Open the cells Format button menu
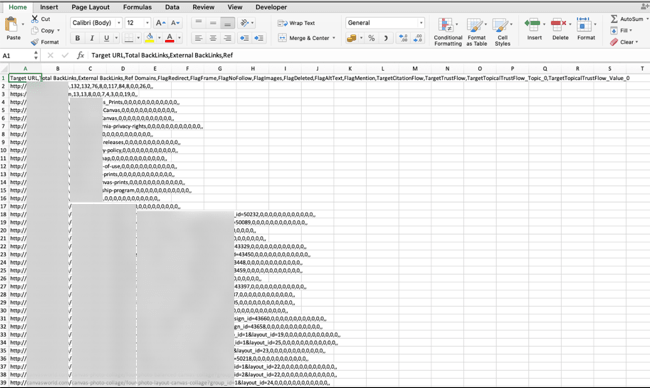The image size is (650, 388). click(x=586, y=29)
